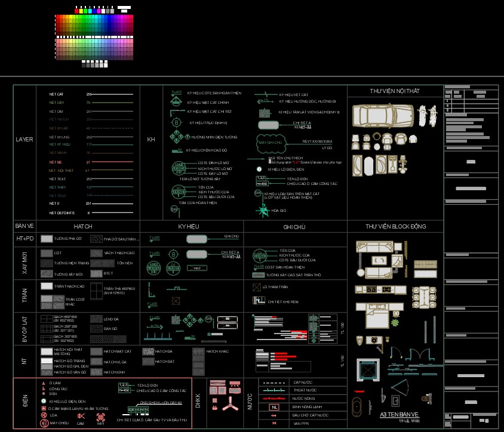Screen dimensions: 504x432
Task: Pick the yellow swatch above the color palette
Action: point(81,11)
